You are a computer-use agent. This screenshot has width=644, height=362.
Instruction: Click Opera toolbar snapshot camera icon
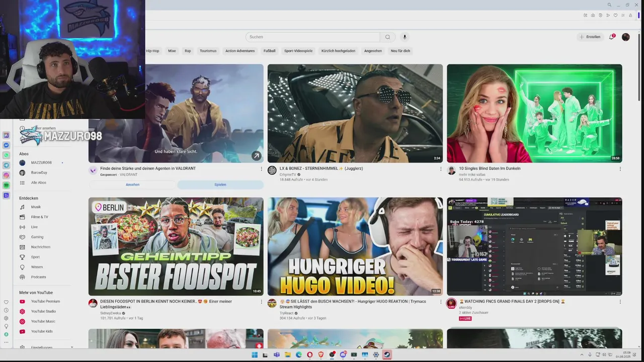(593, 15)
